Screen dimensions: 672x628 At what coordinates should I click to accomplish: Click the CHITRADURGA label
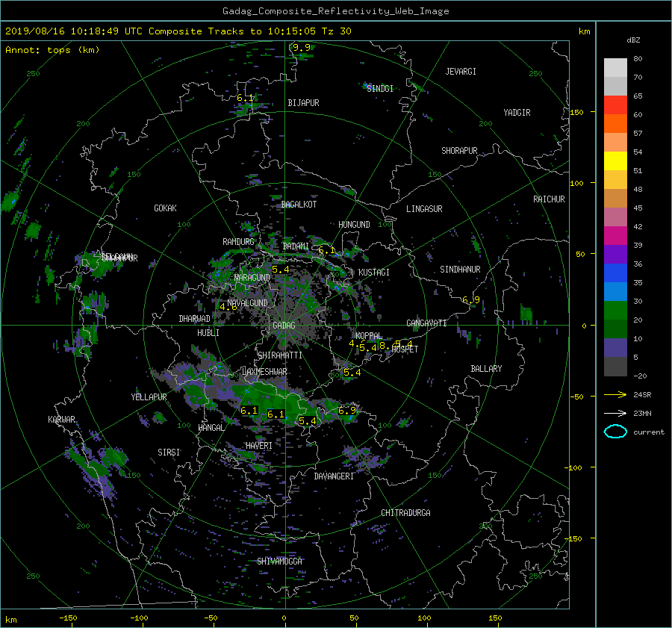click(406, 513)
